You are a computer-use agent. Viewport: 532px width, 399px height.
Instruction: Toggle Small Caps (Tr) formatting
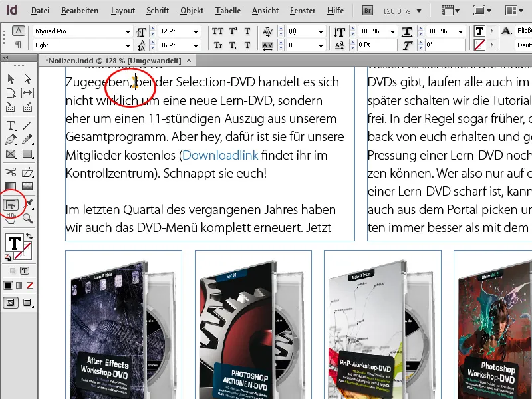(218, 45)
